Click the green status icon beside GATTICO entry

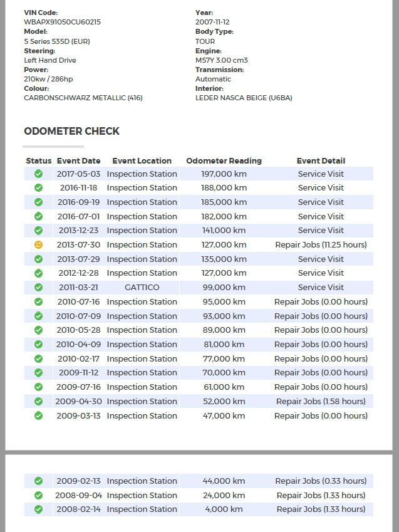point(38,288)
